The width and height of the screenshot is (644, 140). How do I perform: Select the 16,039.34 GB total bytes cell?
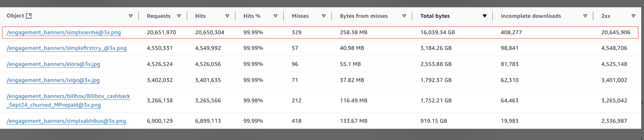[x=437, y=32]
